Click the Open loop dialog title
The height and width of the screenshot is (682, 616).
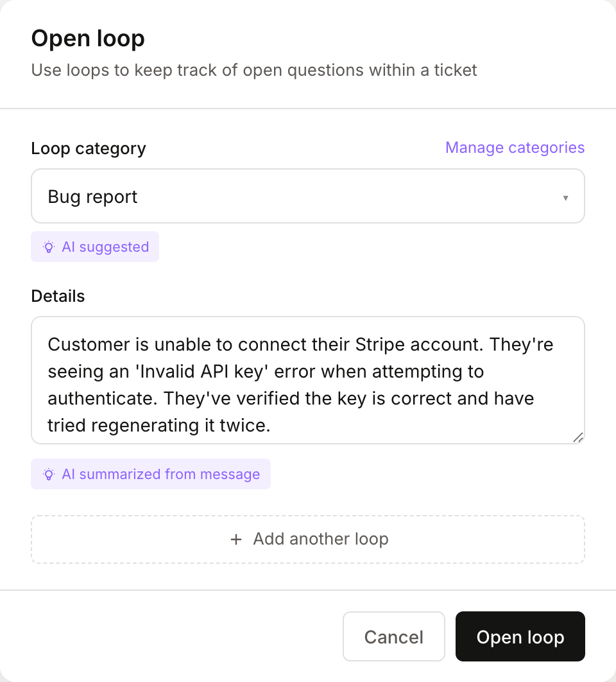point(88,39)
